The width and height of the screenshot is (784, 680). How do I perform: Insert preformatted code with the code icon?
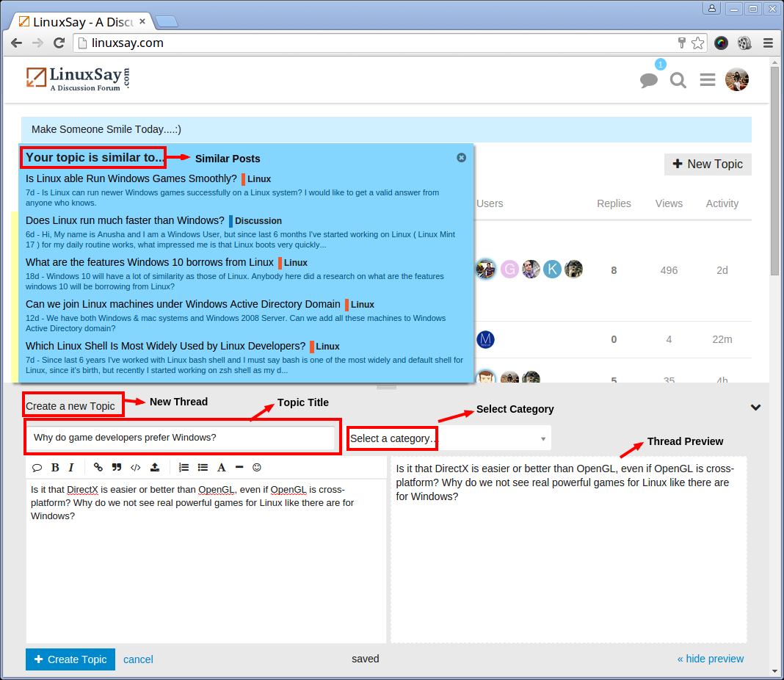[x=135, y=468]
